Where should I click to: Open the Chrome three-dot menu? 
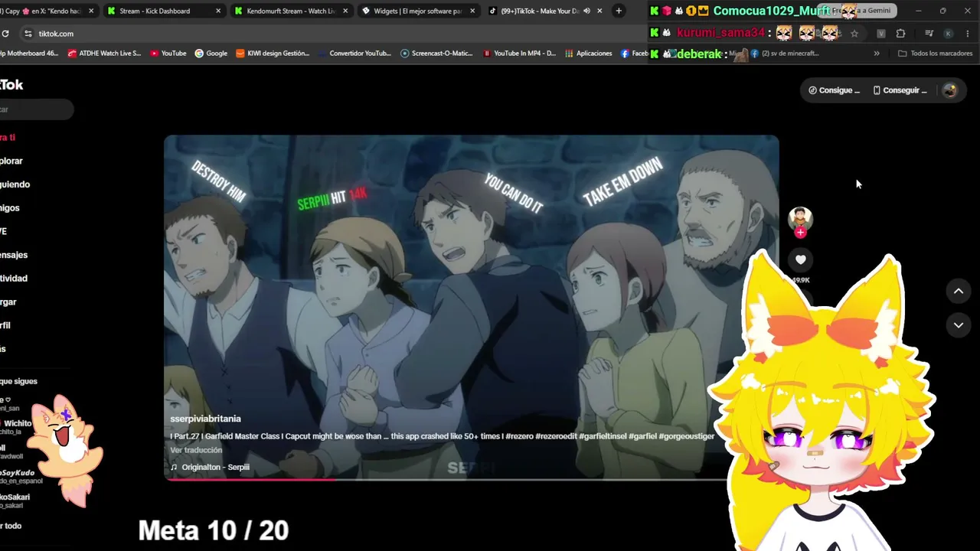click(x=968, y=34)
